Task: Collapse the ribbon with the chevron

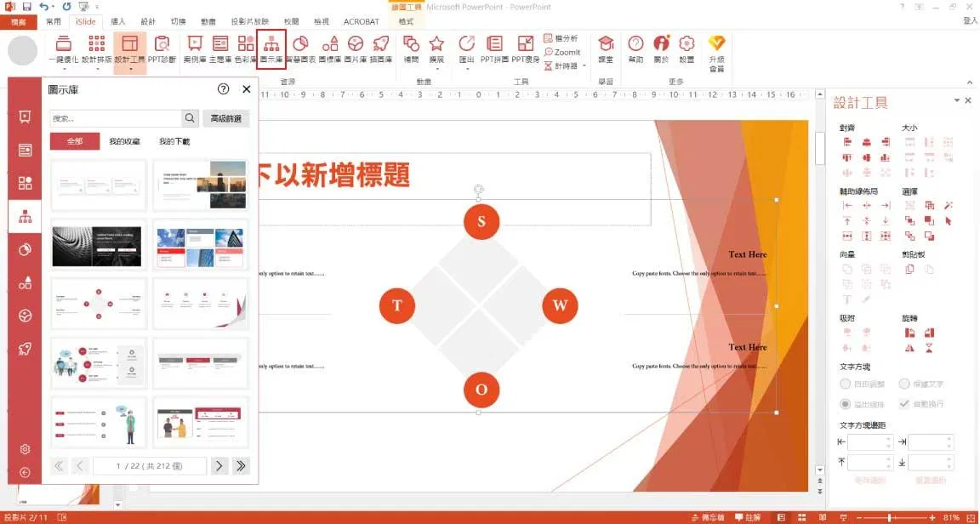Action: coord(970,82)
